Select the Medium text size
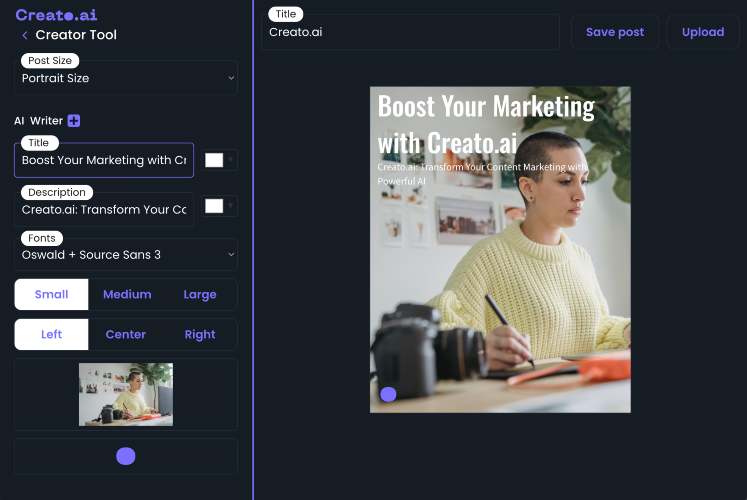 (x=127, y=294)
